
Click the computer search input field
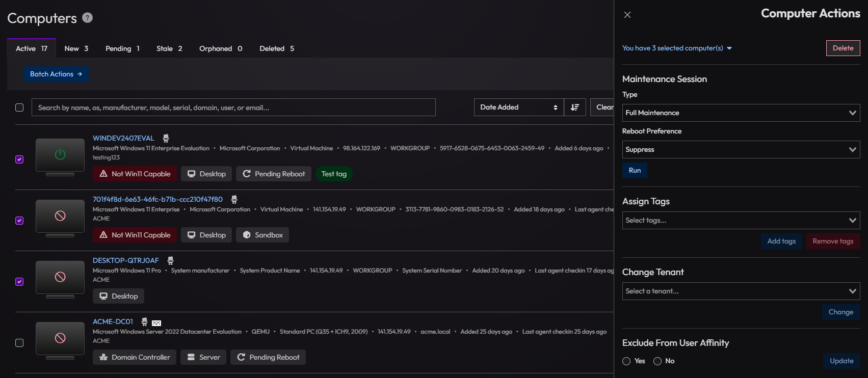233,107
